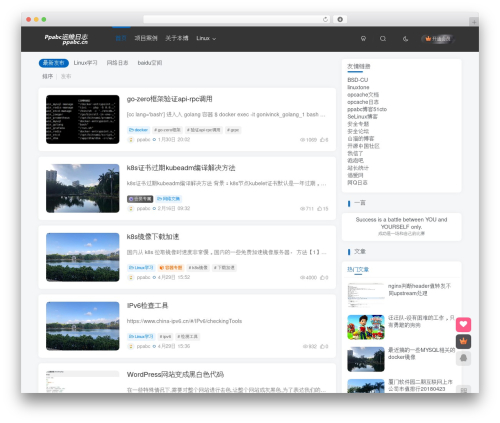The height and width of the screenshot is (423, 500).
Task: Open the BSD-CU friend link
Action: (x=358, y=80)
